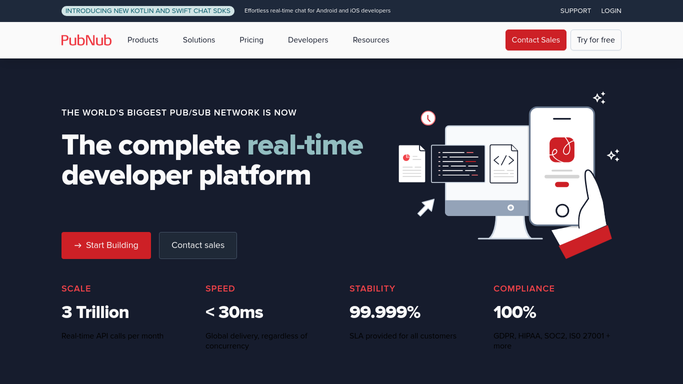Viewport: 683px width, 384px height.
Task: Click the Kotlin and Swift Chat SDKs banner
Action: click(148, 11)
